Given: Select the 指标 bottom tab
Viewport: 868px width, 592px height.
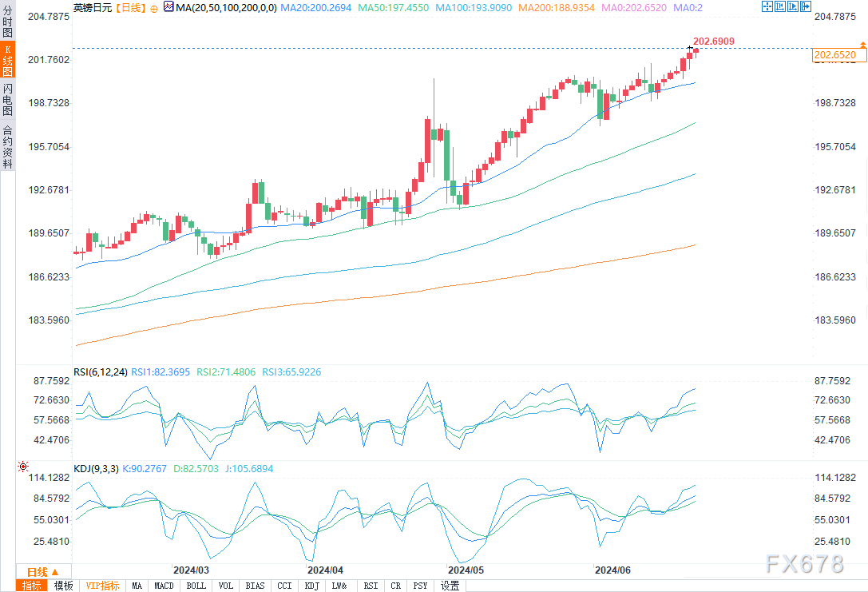Looking at the screenshot, I should click(32, 586).
